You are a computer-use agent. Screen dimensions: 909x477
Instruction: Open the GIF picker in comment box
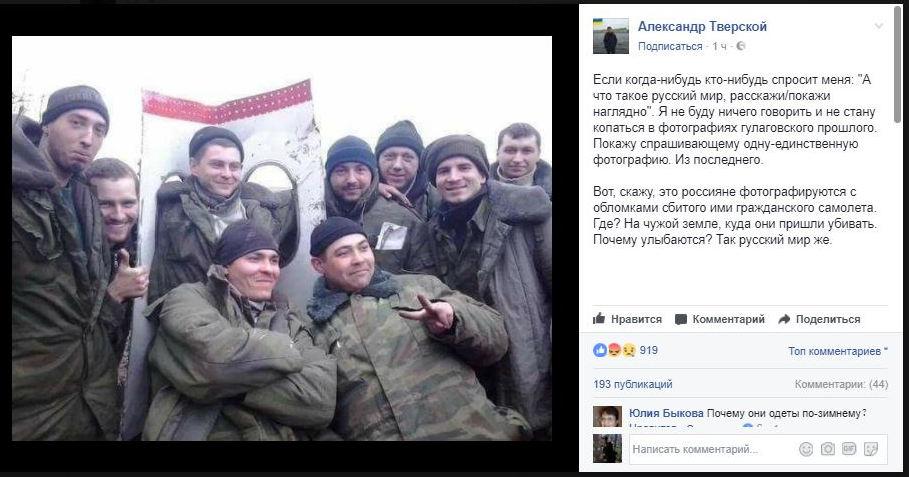point(849,449)
